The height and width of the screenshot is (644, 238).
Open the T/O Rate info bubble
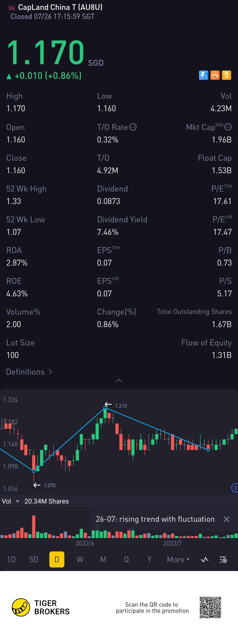pyautogui.click(x=133, y=127)
